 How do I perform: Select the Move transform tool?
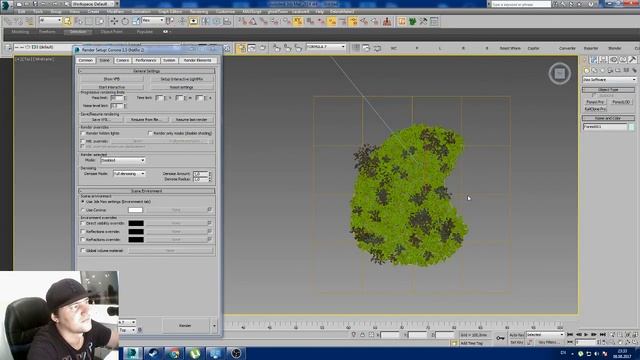pos(114,21)
